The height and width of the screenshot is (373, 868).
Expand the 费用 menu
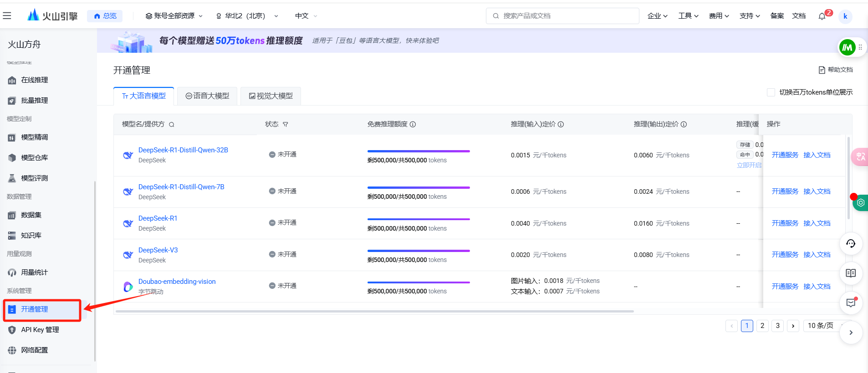719,16
